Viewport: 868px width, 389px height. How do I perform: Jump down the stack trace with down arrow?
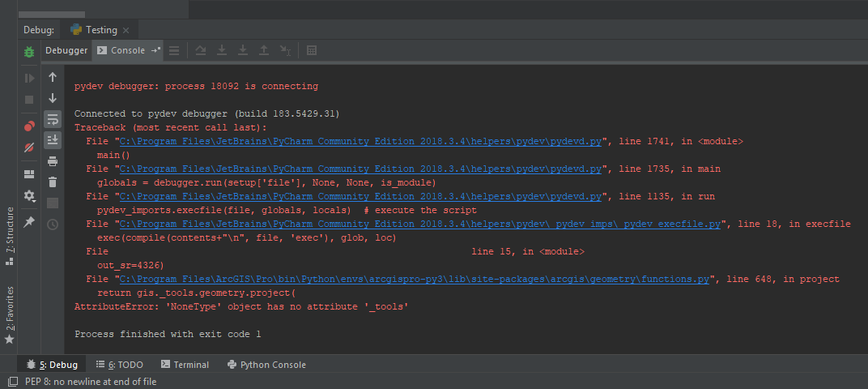tap(53, 98)
